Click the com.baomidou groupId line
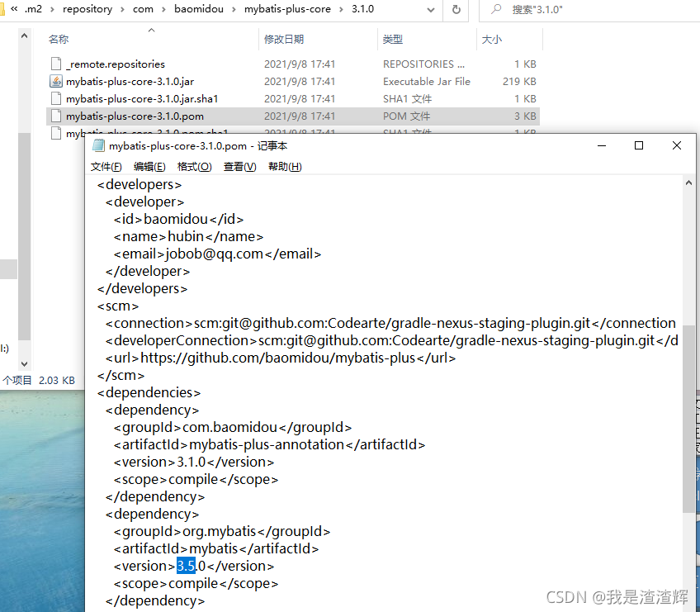The image size is (700, 612). coord(232,427)
